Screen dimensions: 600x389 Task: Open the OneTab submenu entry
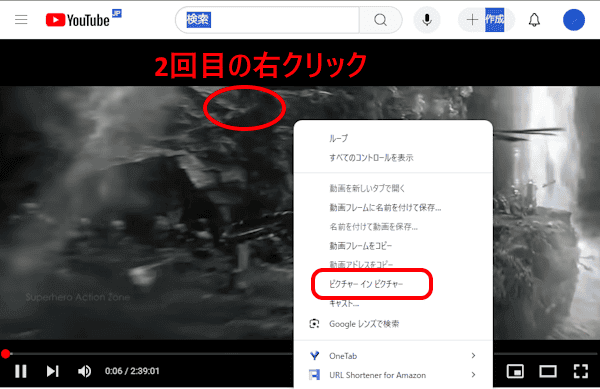coord(393,356)
